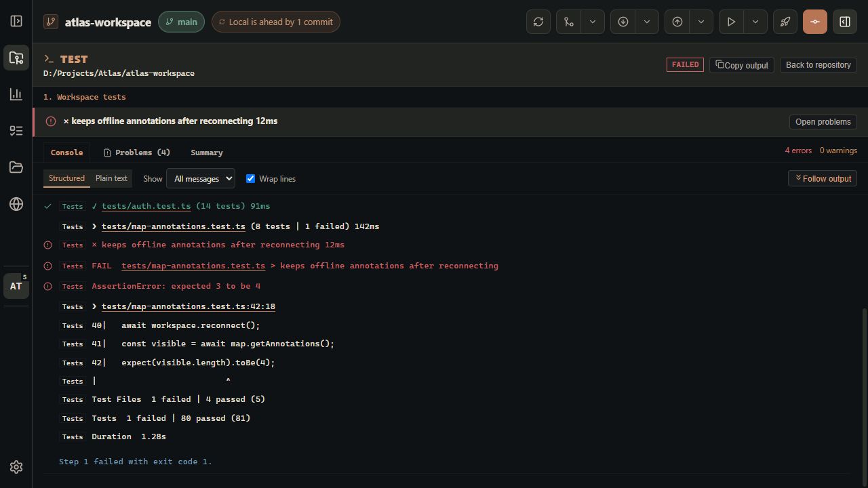Image resolution: width=868 pixels, height=488 pixels.
Task: Click the refresh repository icon
Action: point(538,22)
